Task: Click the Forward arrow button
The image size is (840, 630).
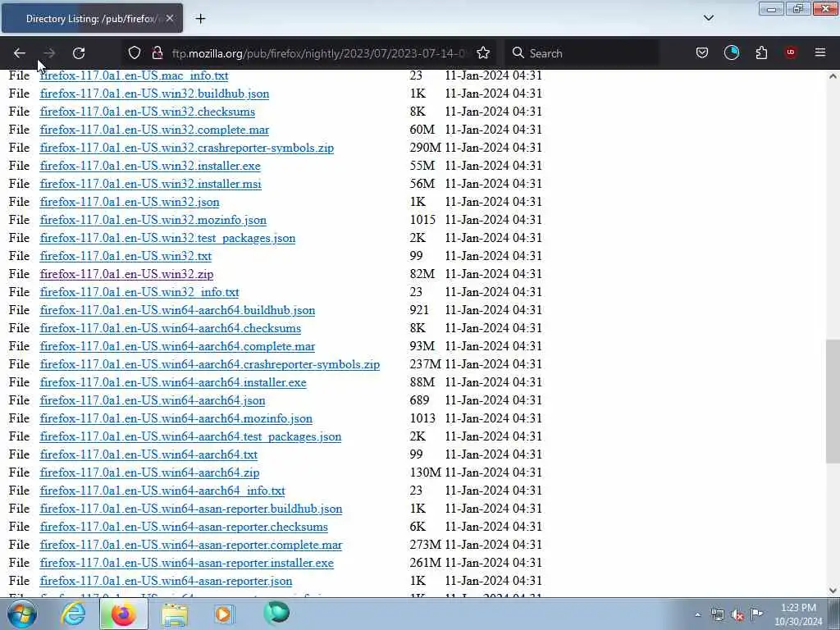Action: (x=49, y=53)
